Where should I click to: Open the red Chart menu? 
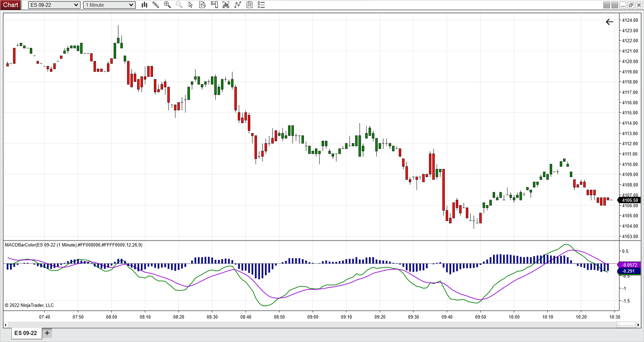click(x=11, y=5)
